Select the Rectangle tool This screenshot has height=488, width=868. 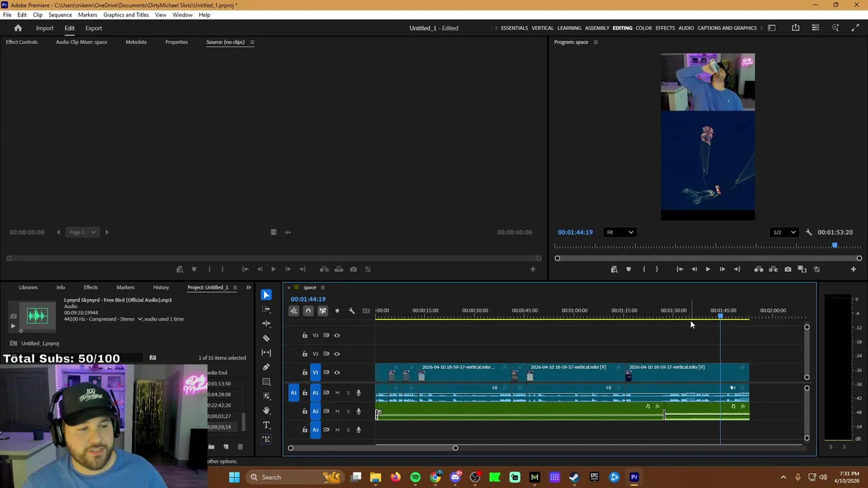(266, 382)
